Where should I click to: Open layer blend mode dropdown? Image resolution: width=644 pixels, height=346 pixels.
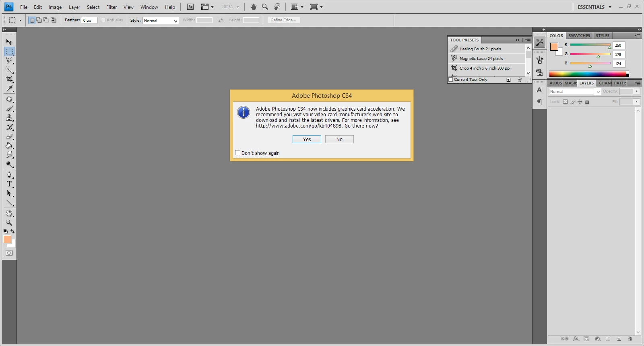(x=575, y=91)
